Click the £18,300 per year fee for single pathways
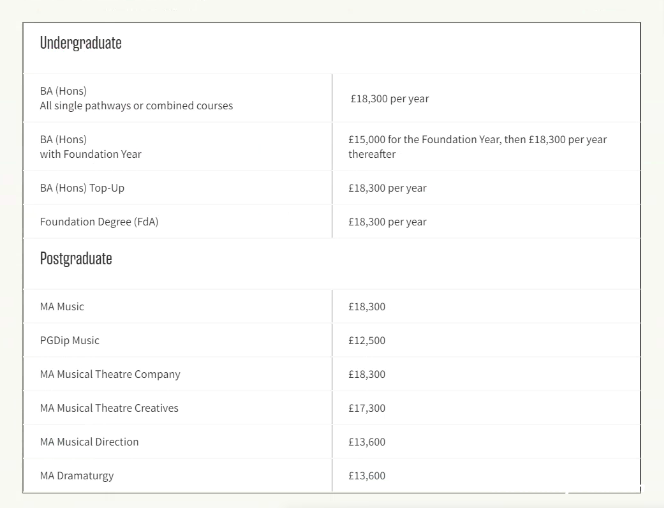Screen dimensions: 664x508 coord(390,99)
